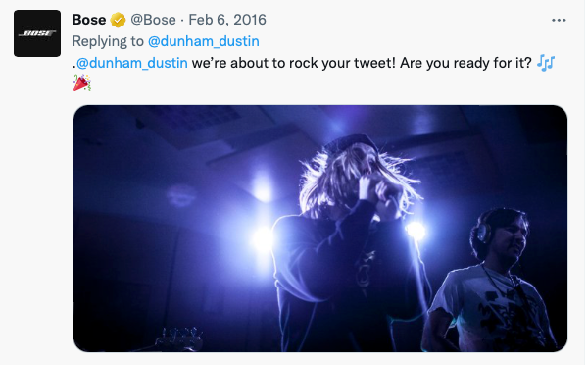Image resolution: width=588 pixels, height=365 pixels.
Task: Click the @dunham_dustin mention in tweet body
Action: tap(132, 63)
